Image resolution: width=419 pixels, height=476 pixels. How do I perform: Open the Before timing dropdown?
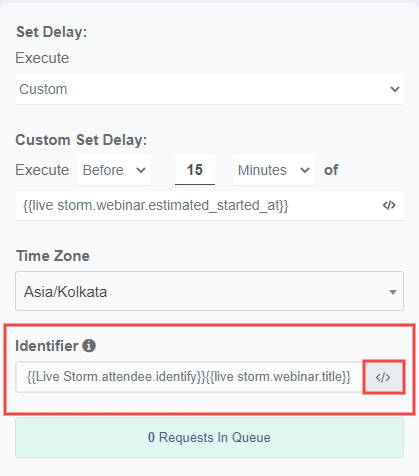point(114,170)
